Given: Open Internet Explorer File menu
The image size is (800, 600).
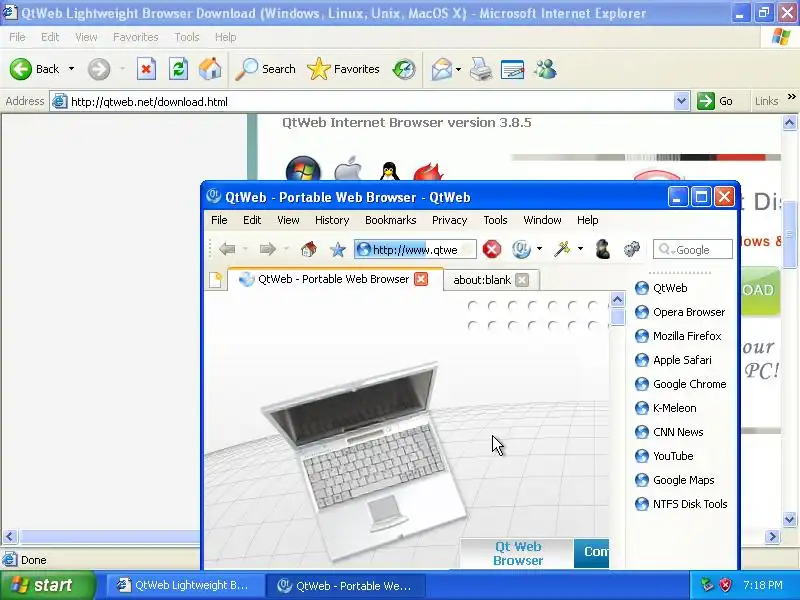Looking at the screenshot, I should 17,37.
